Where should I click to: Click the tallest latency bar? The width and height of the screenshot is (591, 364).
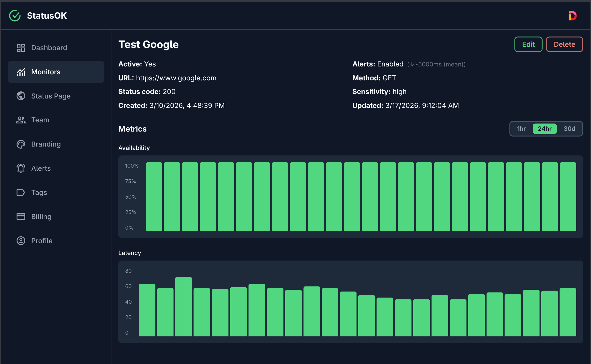coord(184,306)
